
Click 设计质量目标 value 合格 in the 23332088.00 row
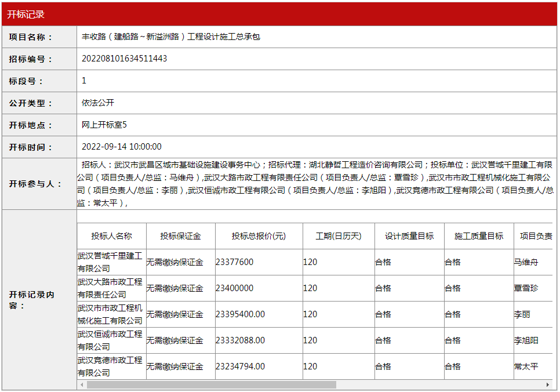[x=383, y=340]
